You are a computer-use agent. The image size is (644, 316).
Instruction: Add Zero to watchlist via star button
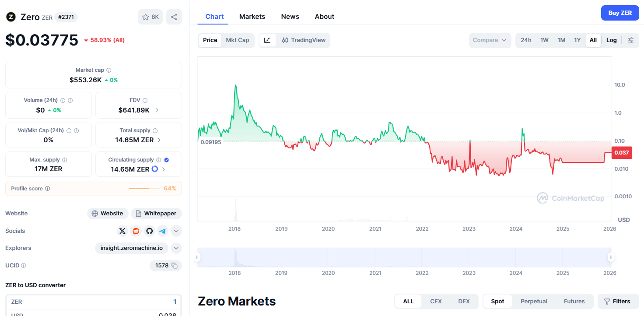pos(150,17)
